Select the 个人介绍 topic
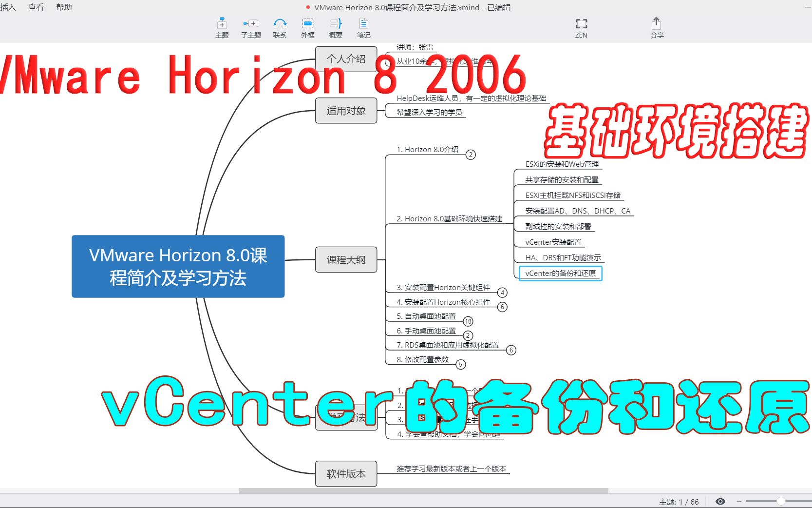This screenshot has height=508, width=812. click(346, 59)
